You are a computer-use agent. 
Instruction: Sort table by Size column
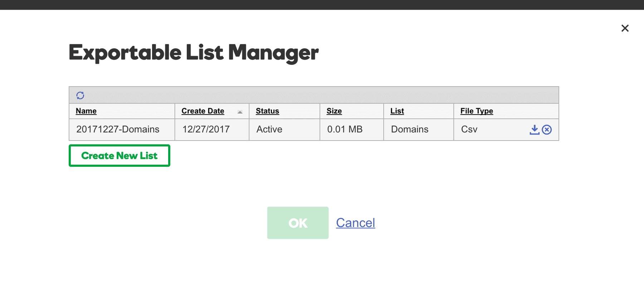click(334, 111)
